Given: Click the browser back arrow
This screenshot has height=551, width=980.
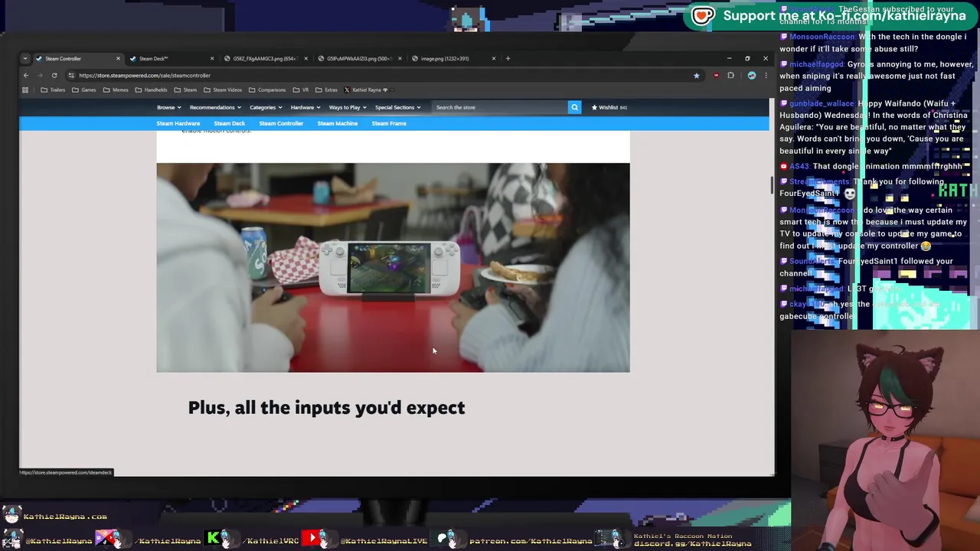Looking at the screenshot, I should [x=25, y=75].
